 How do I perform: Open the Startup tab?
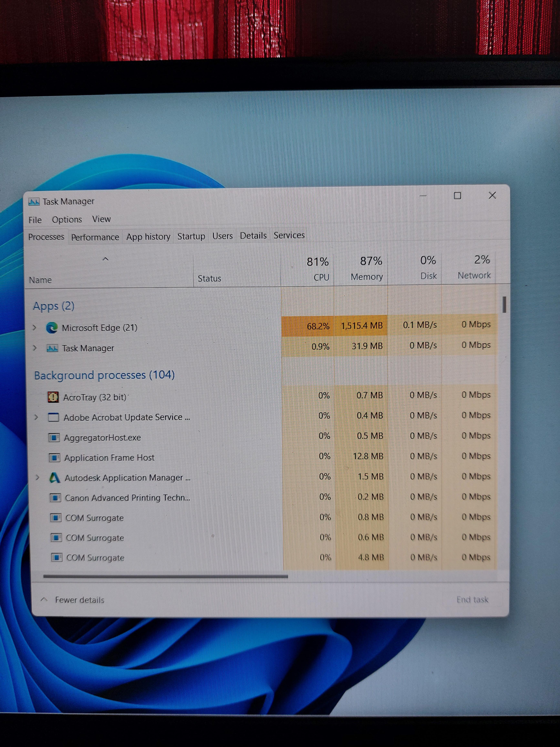[x=191, y=236]
